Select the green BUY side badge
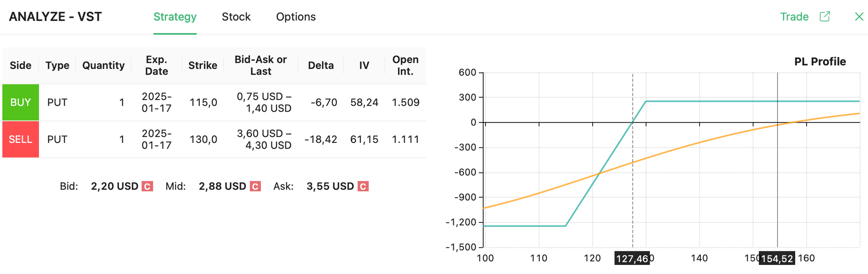 pyautogui.click(x=20, y=102)
